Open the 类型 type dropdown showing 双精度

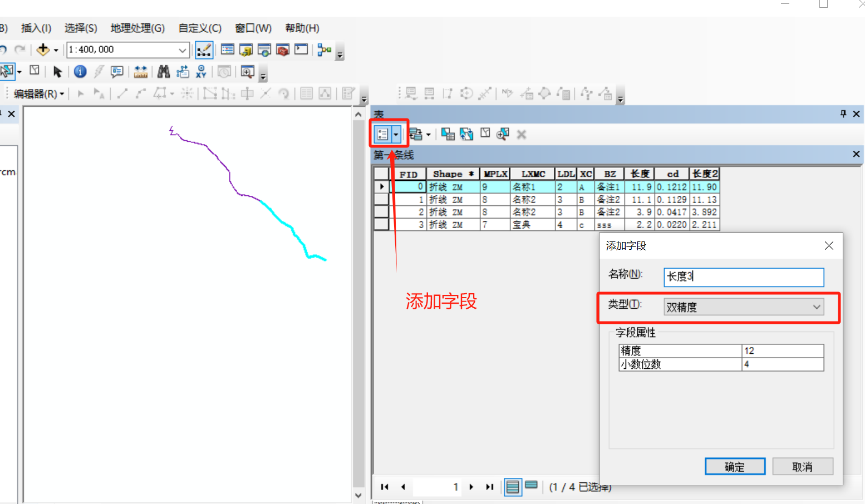tap(744, 307)
